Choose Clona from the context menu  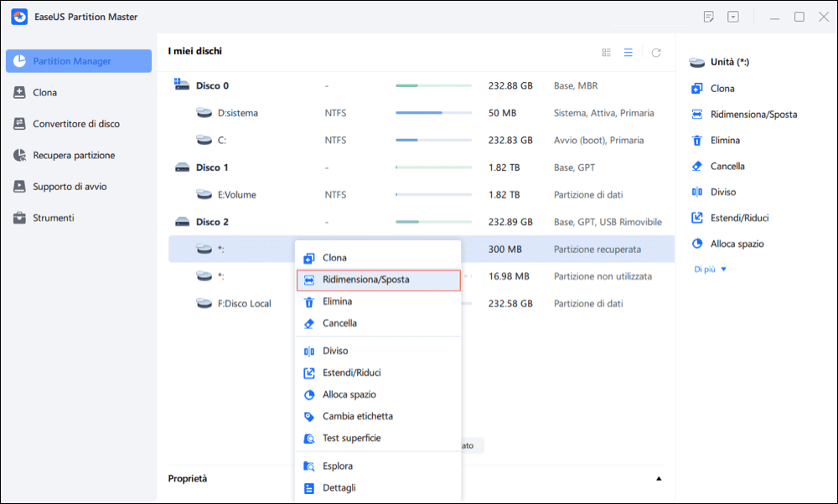[x=378, y=258]
